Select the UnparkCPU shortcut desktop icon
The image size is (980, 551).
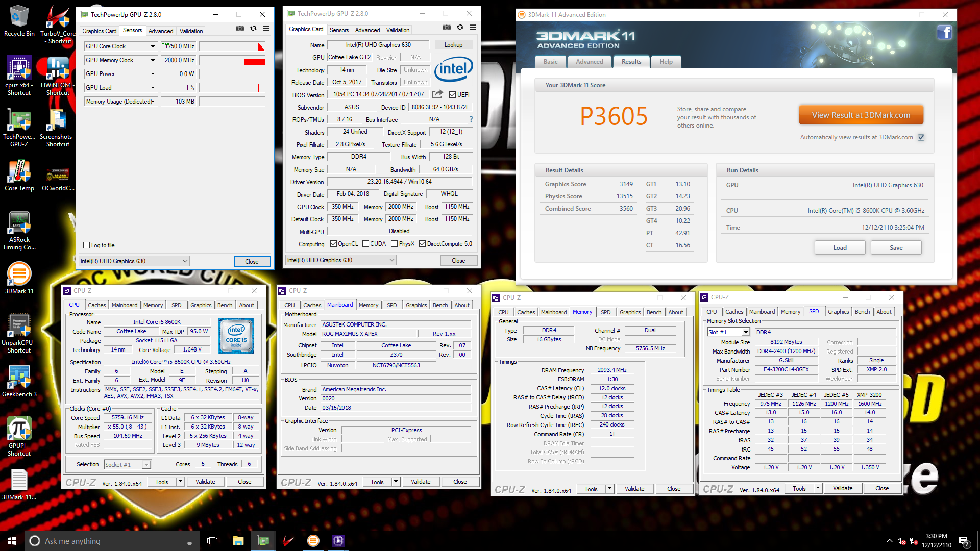click(x=19, y=333)
